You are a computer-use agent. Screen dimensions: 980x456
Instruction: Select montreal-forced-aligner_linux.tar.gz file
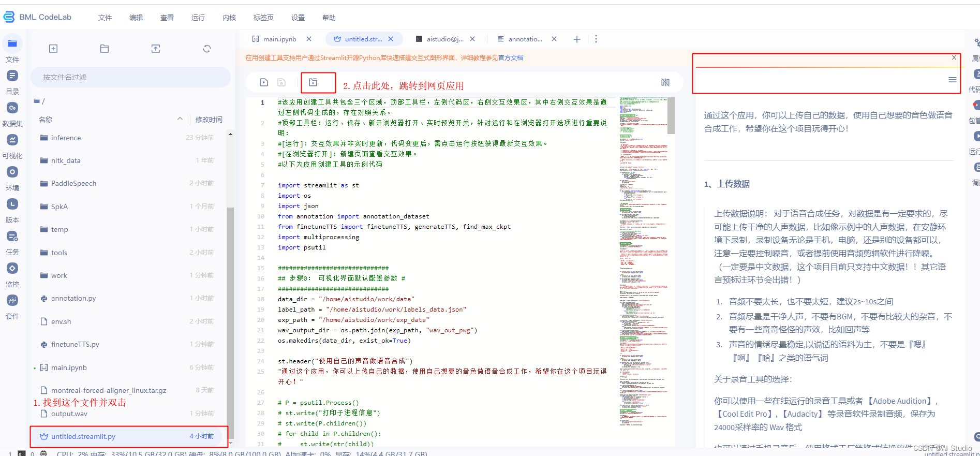pos(128,390)
